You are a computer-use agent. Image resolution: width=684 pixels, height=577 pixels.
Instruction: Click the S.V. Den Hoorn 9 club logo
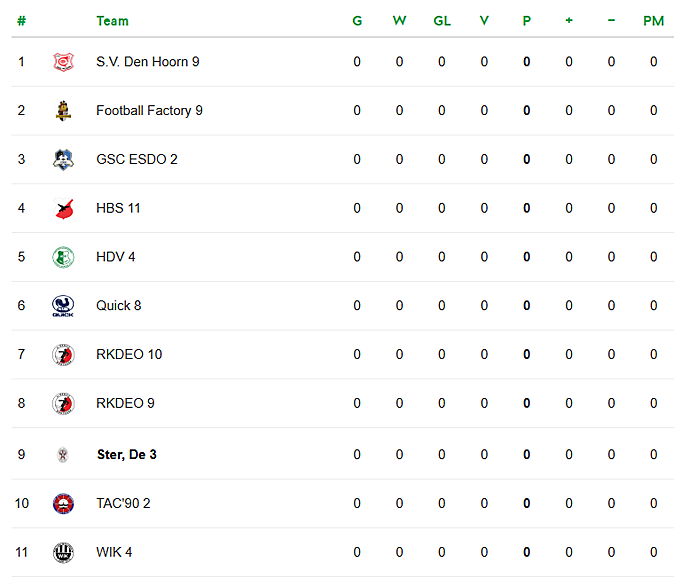pos(63,61)
